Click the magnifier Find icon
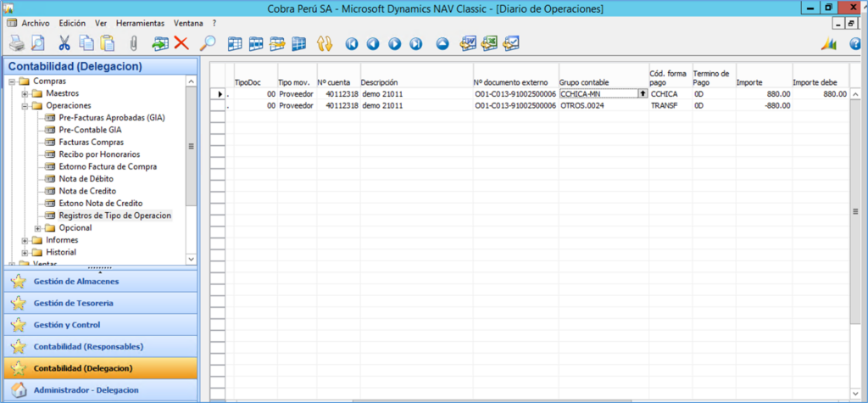868x403 pixels. point(207,43)
